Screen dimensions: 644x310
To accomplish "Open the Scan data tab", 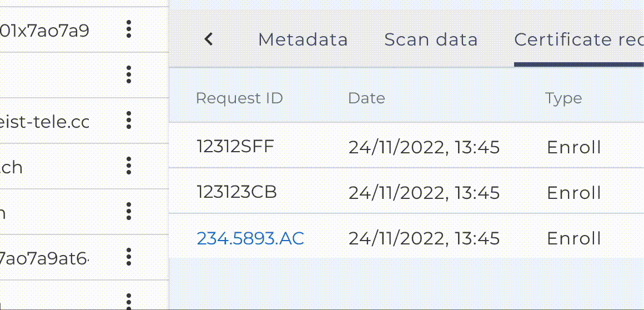I will pyautogui.click(x=431, y=39).
